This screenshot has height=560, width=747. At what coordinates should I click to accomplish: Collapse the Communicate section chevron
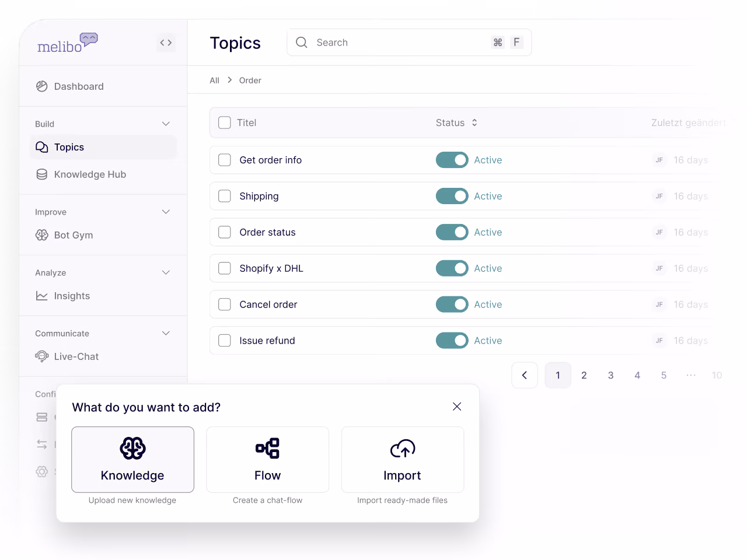click(x=166, y=333)
